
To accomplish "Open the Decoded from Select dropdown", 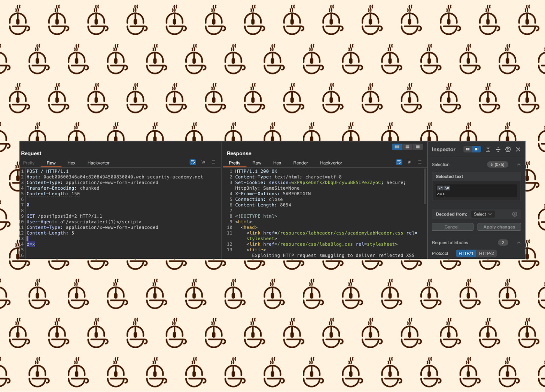I will [x=483, y=214].
